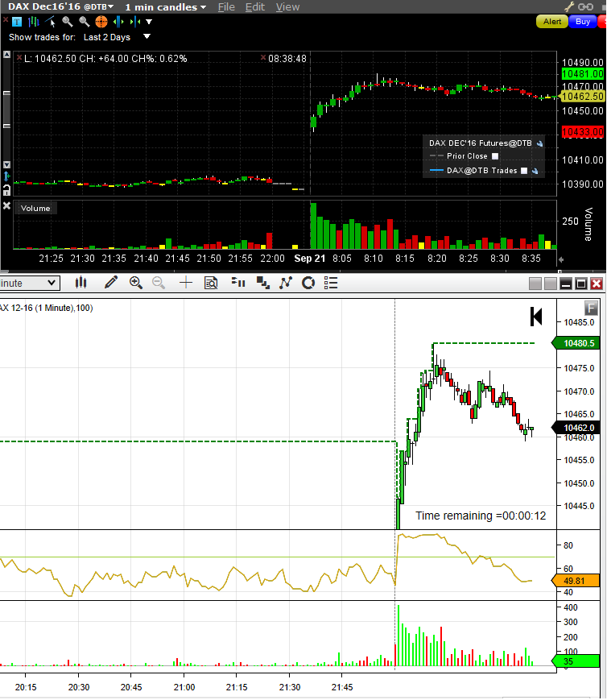
Task: Click the zigzag line drawing icon
Action: click(x=286, y=283)
